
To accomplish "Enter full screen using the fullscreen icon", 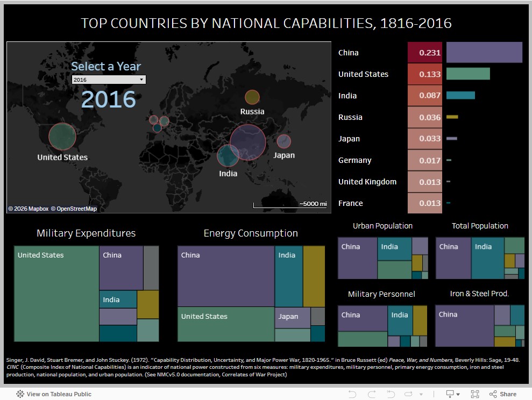I will pos(474,394).
